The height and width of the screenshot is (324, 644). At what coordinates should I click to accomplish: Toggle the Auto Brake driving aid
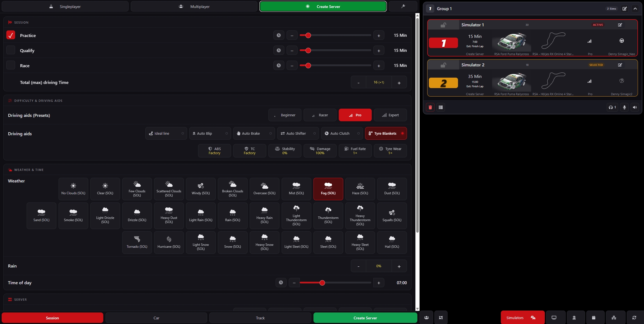point(254,134)
